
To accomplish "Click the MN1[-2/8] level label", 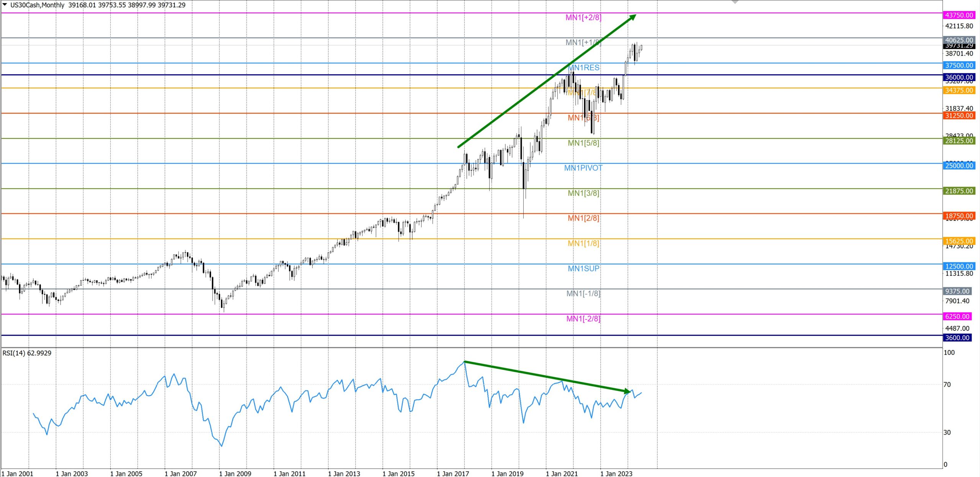I will [x=583, y=319].
